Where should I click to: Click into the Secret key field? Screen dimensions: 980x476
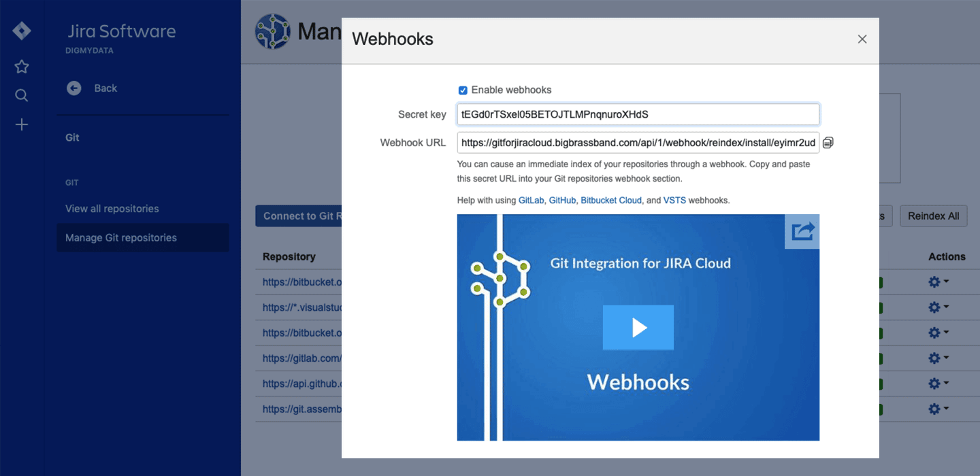[638, 115]
